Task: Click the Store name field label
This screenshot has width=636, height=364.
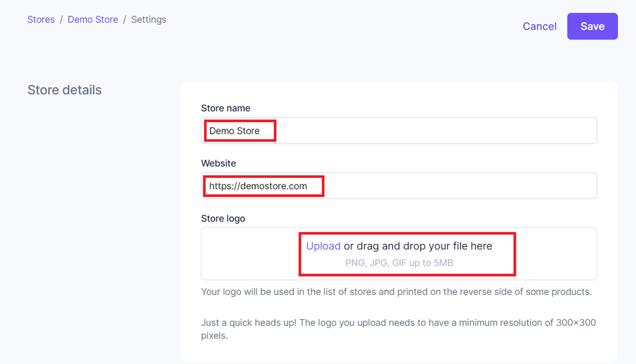Action: 226,108
